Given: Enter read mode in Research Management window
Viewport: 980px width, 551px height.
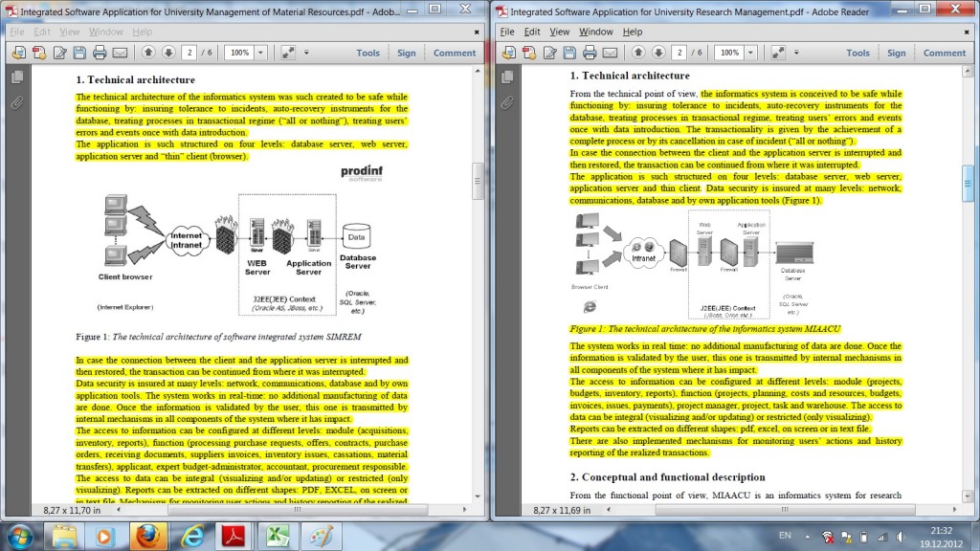Looking at the screenshot, I should click(778, 54).
